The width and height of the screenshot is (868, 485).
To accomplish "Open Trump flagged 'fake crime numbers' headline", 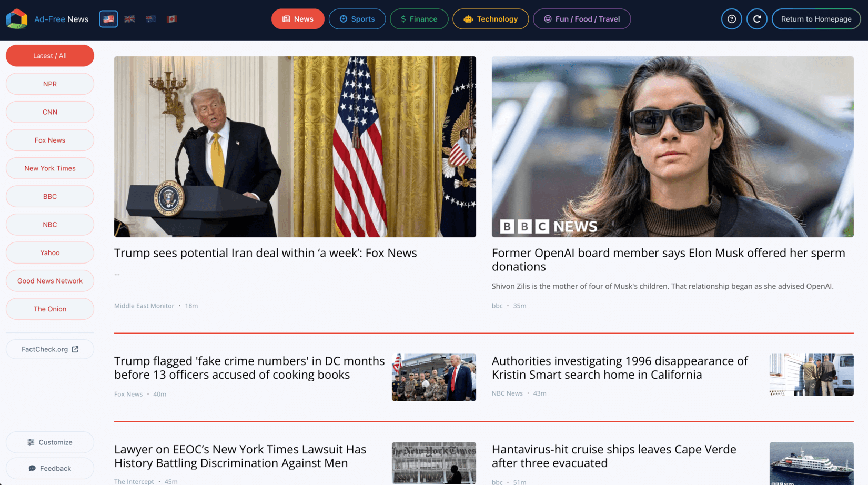I will (x=249, y=368).
